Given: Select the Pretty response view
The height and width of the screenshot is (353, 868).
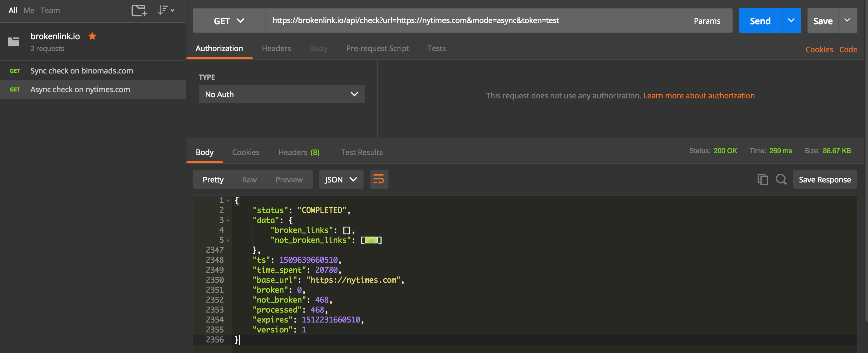Looking at the screenshot, I should pos(213,180).
